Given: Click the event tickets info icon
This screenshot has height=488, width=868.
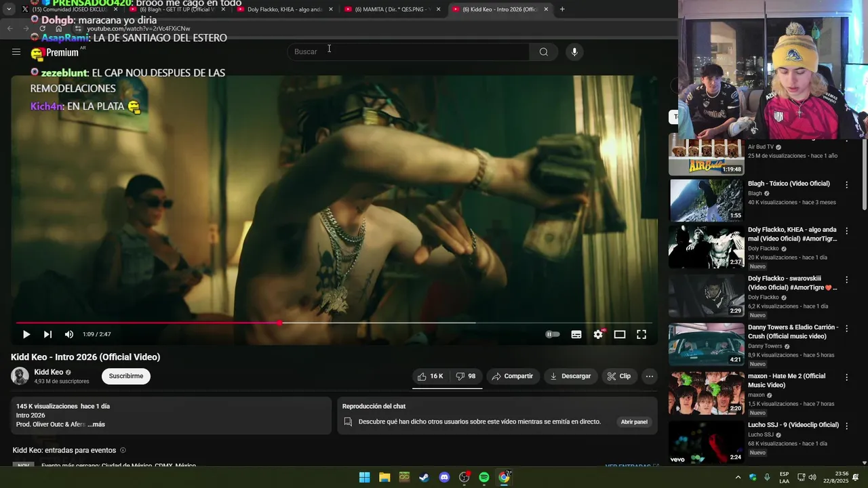Looking at the screenshot, I should [123, 450].
